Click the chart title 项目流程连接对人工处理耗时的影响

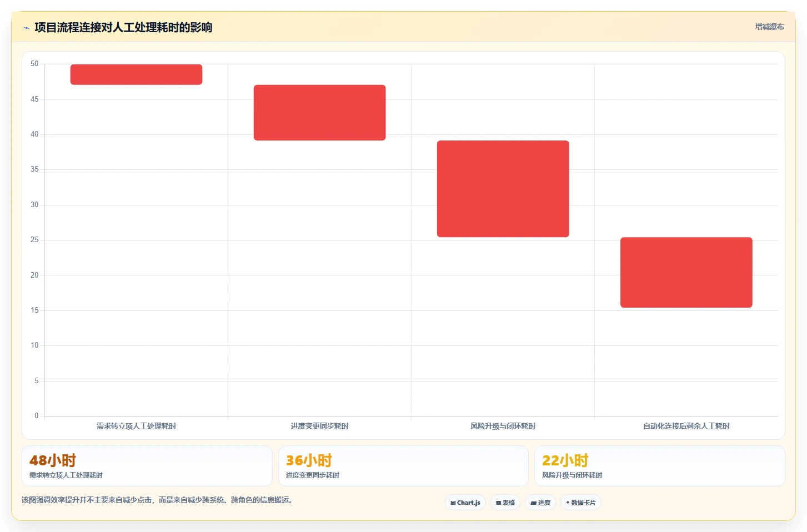click(x=123, y=27)
